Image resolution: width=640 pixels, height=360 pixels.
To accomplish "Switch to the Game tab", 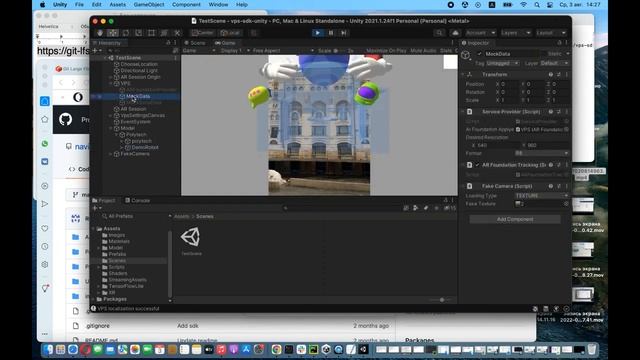I will [x=225, y=43].
